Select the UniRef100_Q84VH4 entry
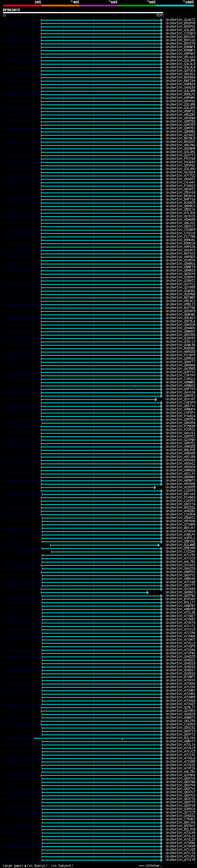The height and width of the screenshot is (868, 197). click(180, 423)
